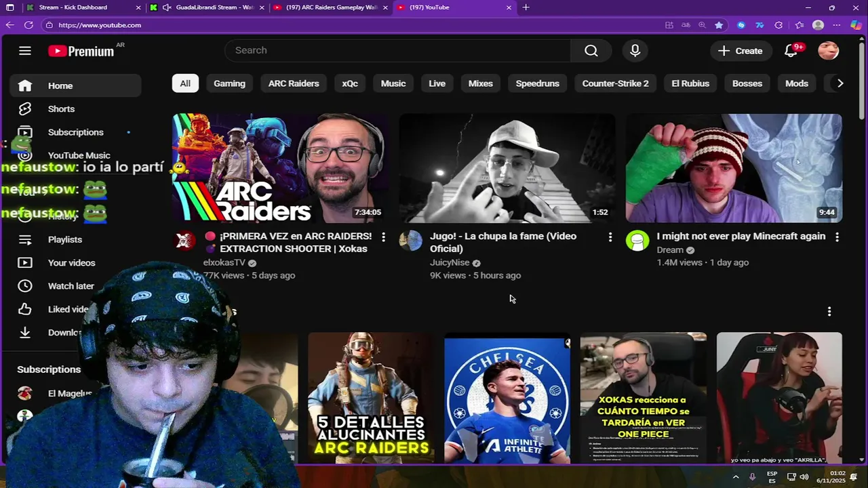868x488 pixels.
Task: Open the Shorts shelf options menu
Action: tap(829, 312)
